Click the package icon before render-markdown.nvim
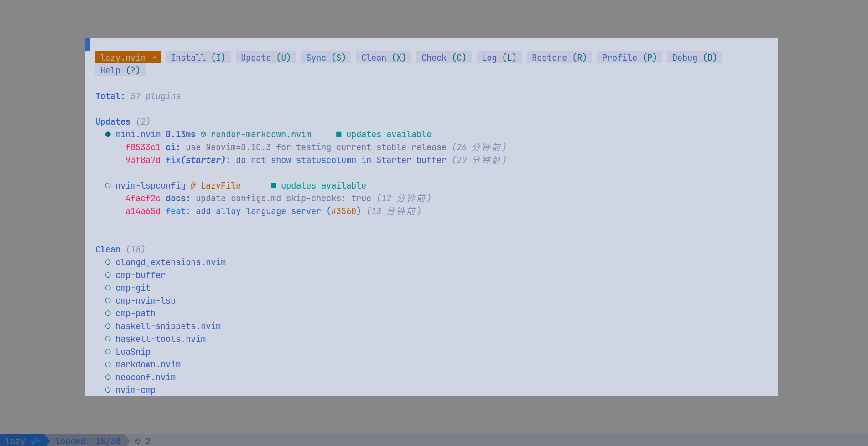This screenshot has height=446, width=868. click(x=203, y=135)
